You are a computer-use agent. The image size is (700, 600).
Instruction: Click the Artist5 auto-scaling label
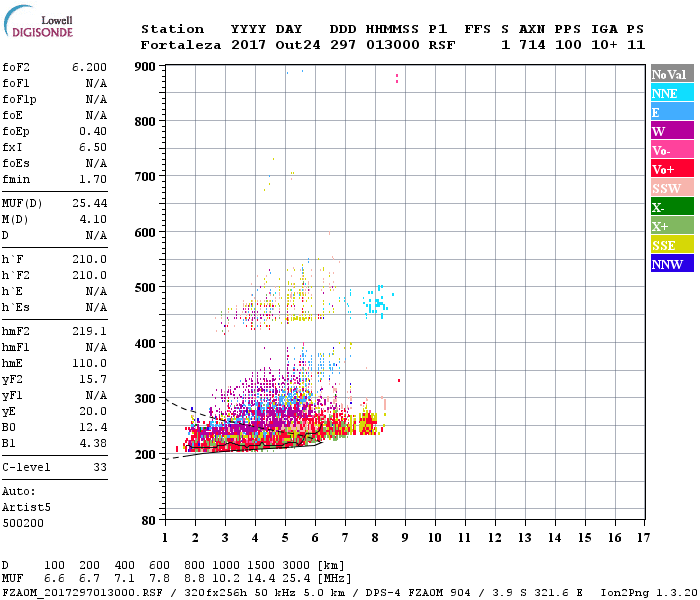[26, 508]
